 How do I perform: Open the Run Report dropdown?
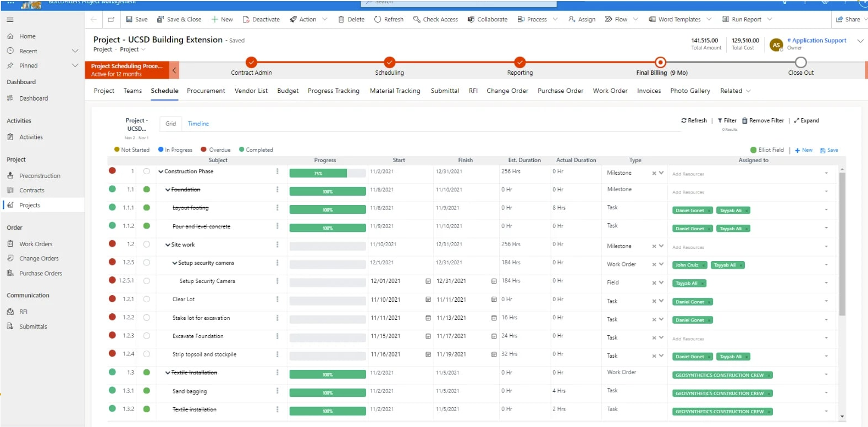click(x=770, y=19)
